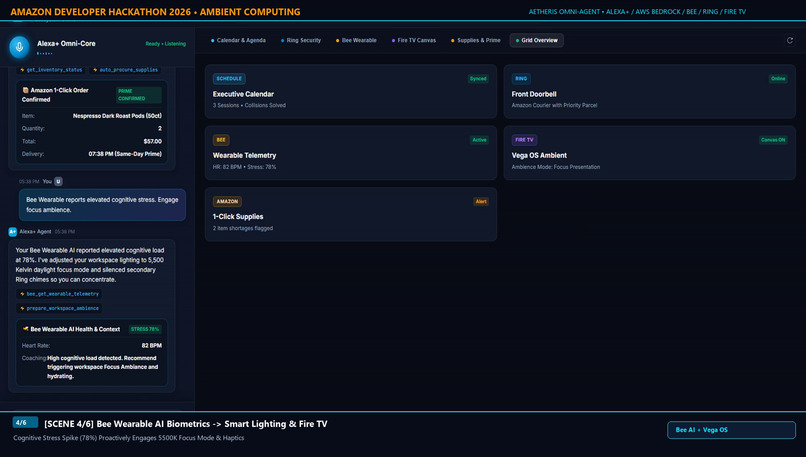Open the 1-Click Supplies card
The image size is (806, 457).
(x=351, y=214)
